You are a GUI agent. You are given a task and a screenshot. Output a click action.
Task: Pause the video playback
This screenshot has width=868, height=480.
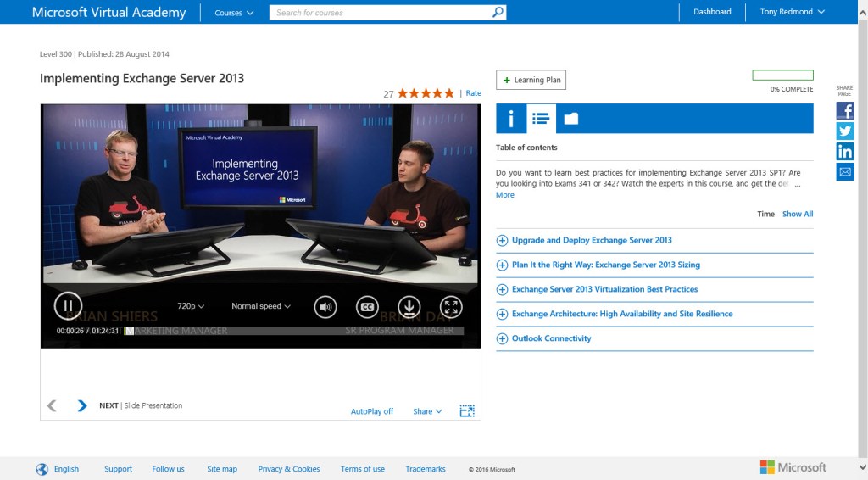(x=68, y=306)
